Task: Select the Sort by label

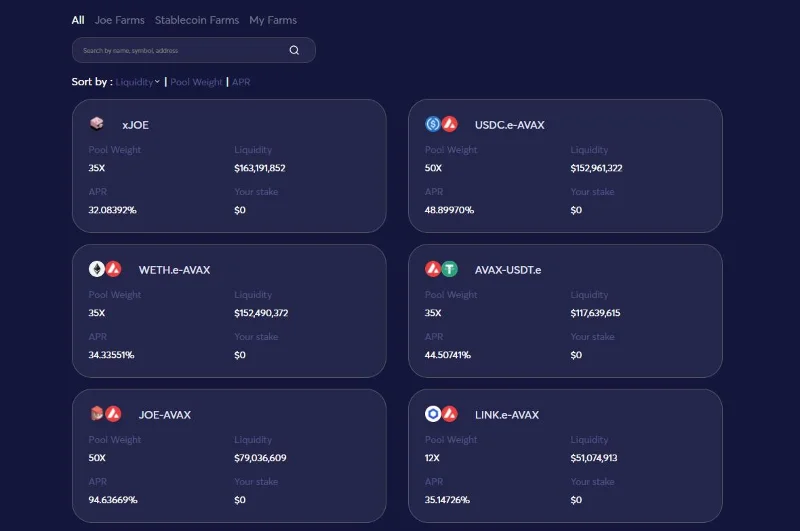Action: coord(92,82)
